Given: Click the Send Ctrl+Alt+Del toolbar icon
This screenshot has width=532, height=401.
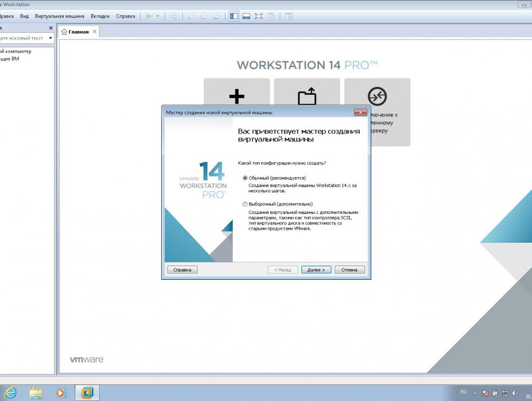Looking at the screenshot, I should [173, 16].
